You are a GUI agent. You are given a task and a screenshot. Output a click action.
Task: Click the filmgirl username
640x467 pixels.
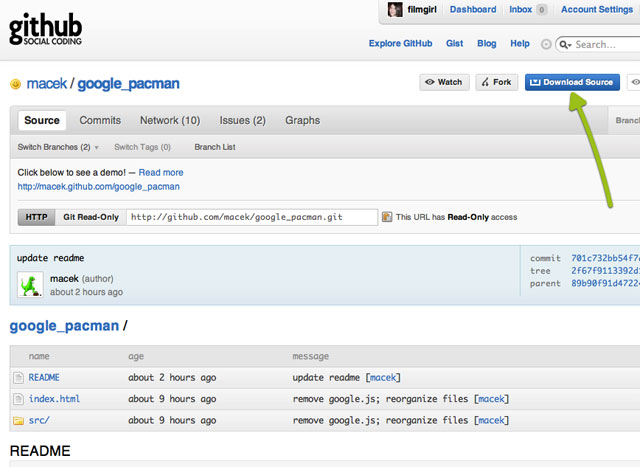point(422,9)
